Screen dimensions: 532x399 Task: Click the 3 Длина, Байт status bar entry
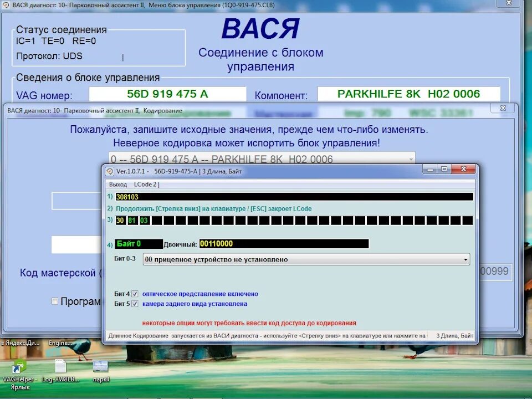(x=454, y=336)
